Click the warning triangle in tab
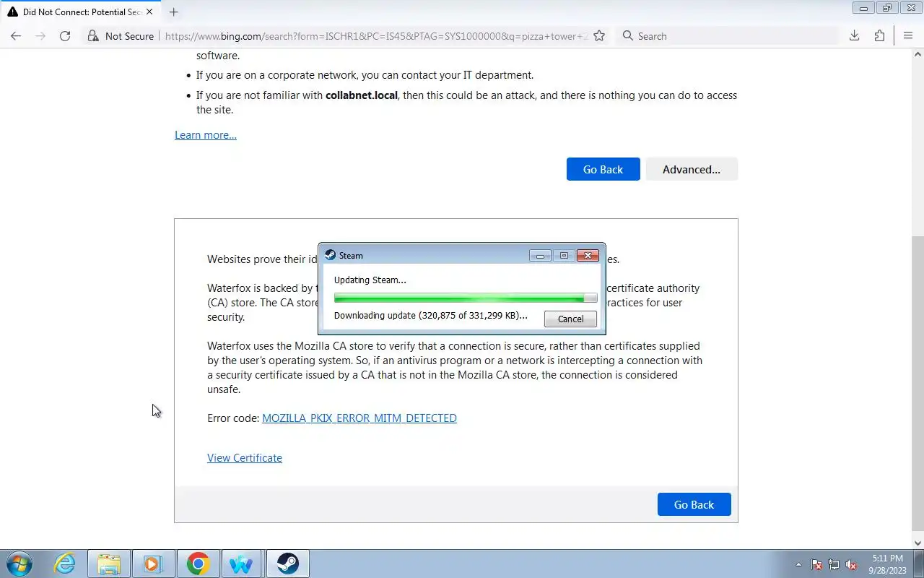 [x=12, y=12]
